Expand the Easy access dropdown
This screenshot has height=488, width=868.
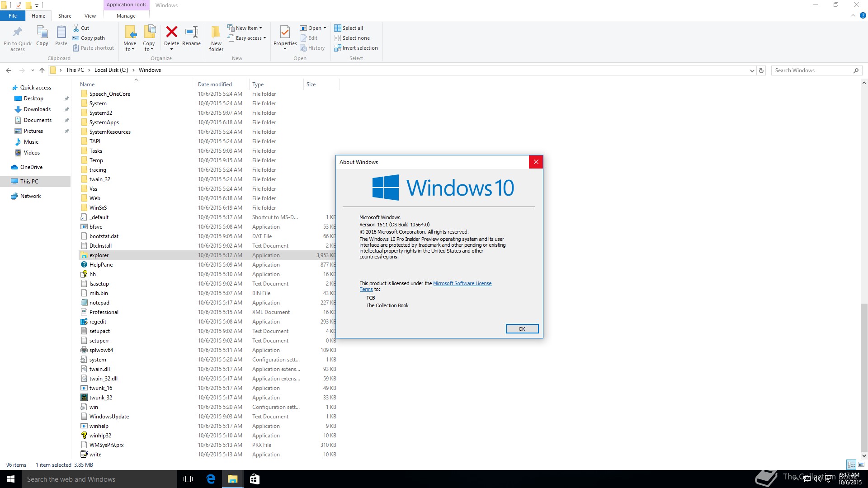tap(264, 38)
